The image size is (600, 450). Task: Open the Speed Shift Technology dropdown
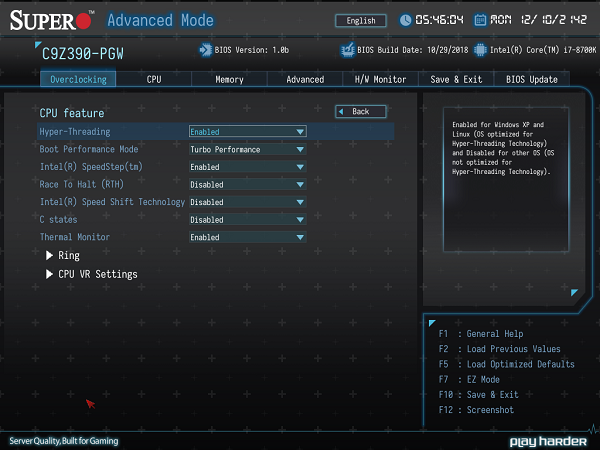[248, 202]
